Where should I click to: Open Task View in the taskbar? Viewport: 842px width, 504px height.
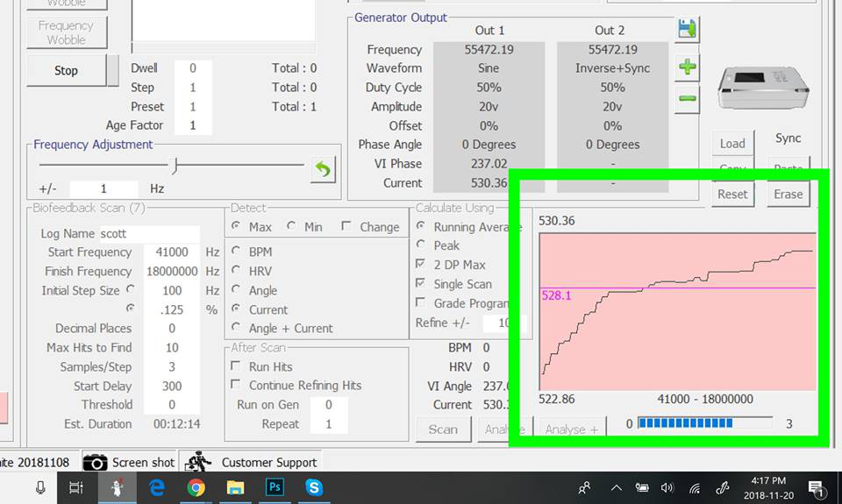(x=76, y=487)
